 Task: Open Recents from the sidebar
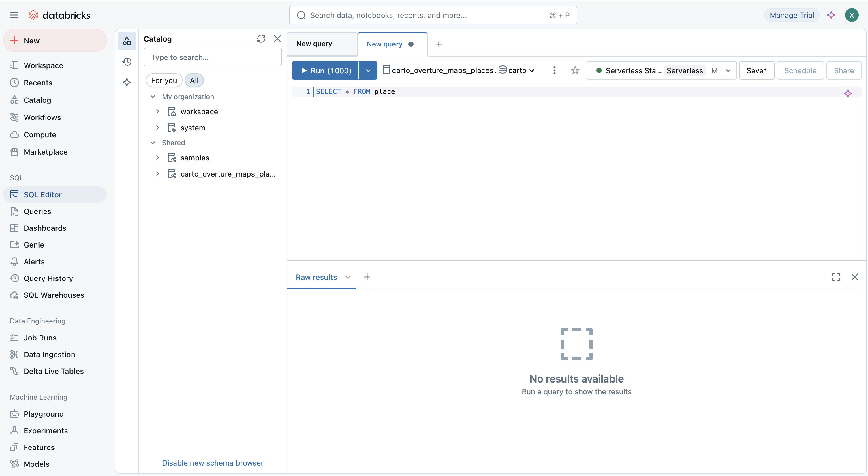(55, 83)
